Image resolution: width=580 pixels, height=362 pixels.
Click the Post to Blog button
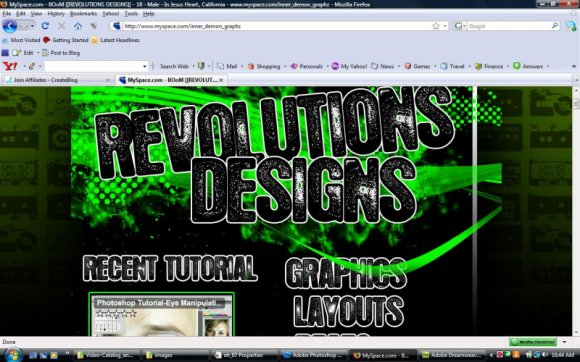[61, 53]
